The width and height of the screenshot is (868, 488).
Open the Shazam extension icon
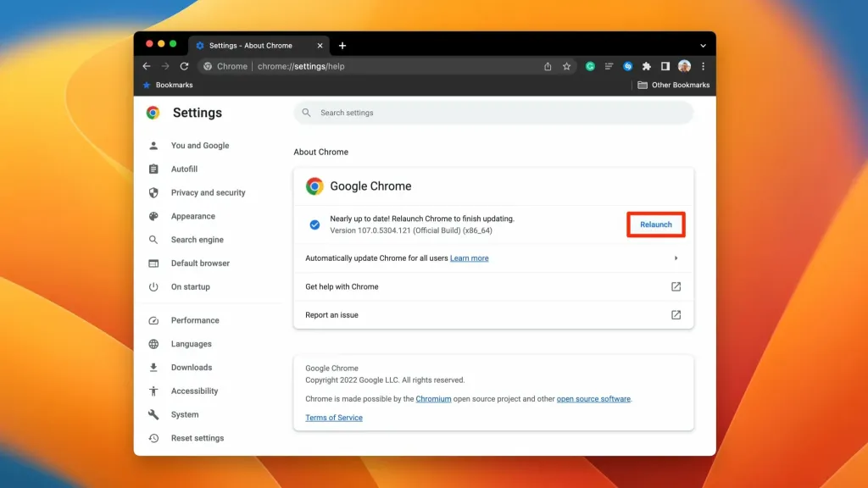click(x=628, y=65)
